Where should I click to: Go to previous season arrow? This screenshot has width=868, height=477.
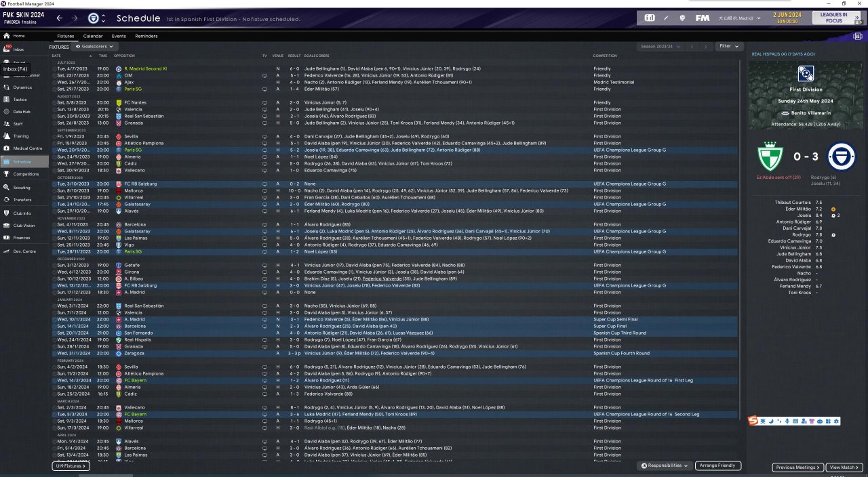691,47
